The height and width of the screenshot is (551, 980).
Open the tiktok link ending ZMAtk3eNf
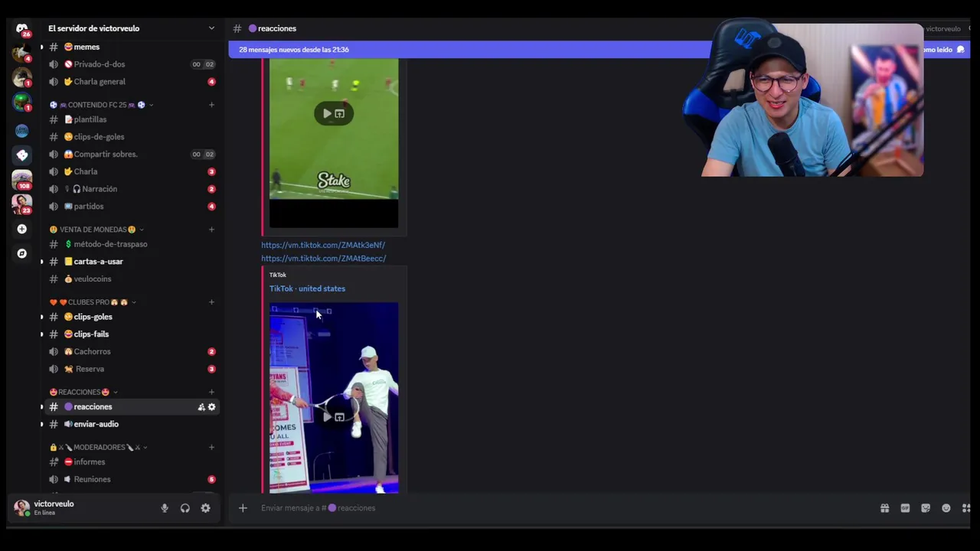coord(323,245)
